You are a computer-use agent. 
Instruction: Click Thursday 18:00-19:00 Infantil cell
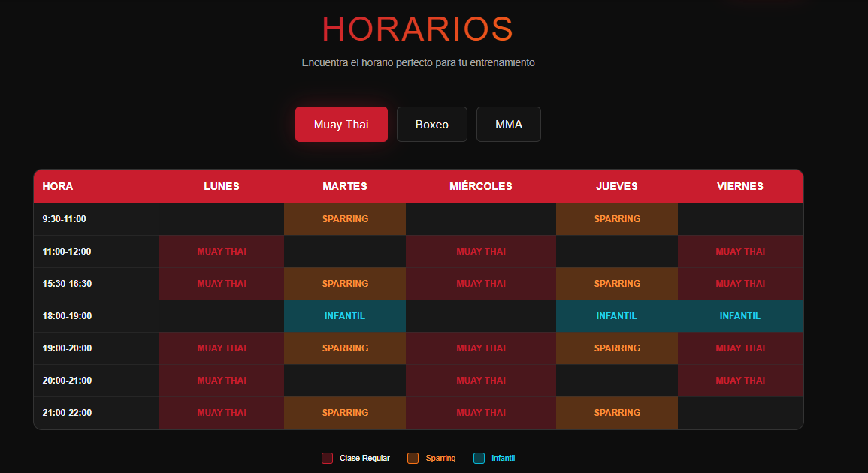[617, 316]
